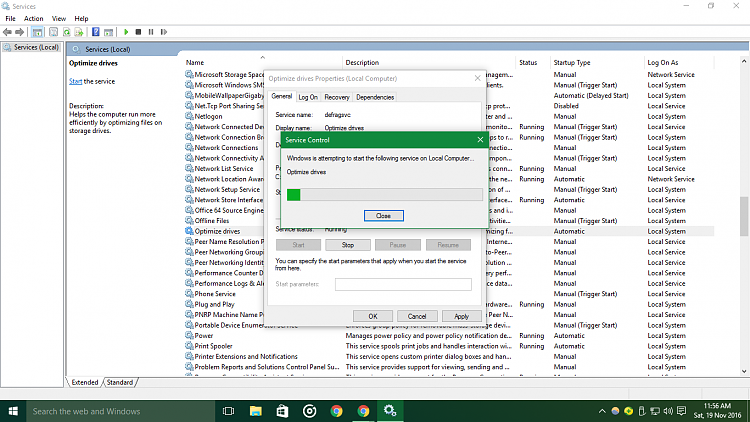
Task: Open the Help menu
Action: click(81, 19)
